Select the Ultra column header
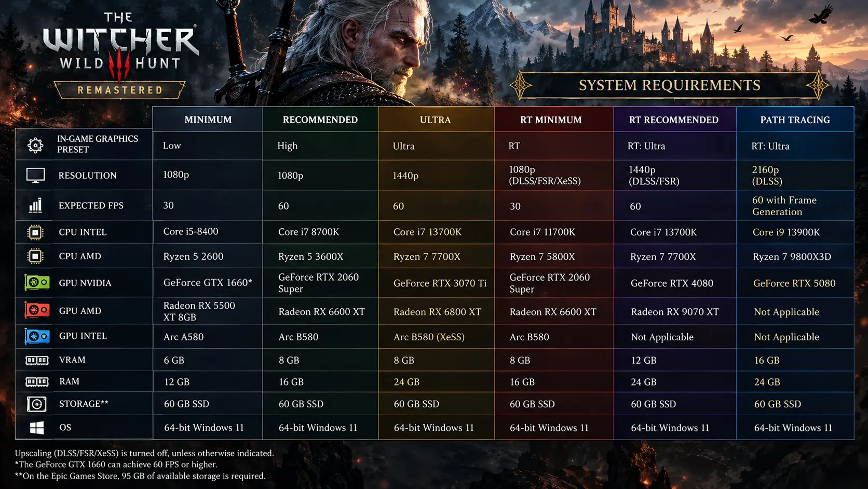This screenshot has width=868, height=489. (x=436, y=120)
